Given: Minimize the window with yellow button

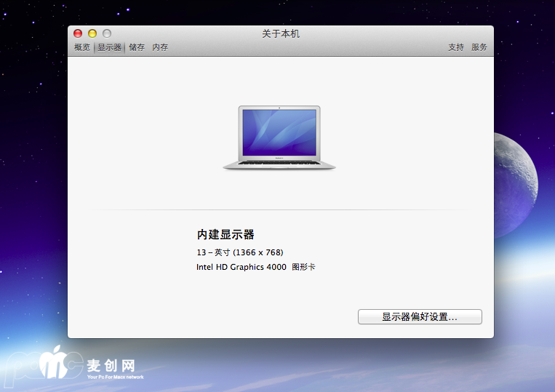Looking at the screenshot, I should 92,33.
